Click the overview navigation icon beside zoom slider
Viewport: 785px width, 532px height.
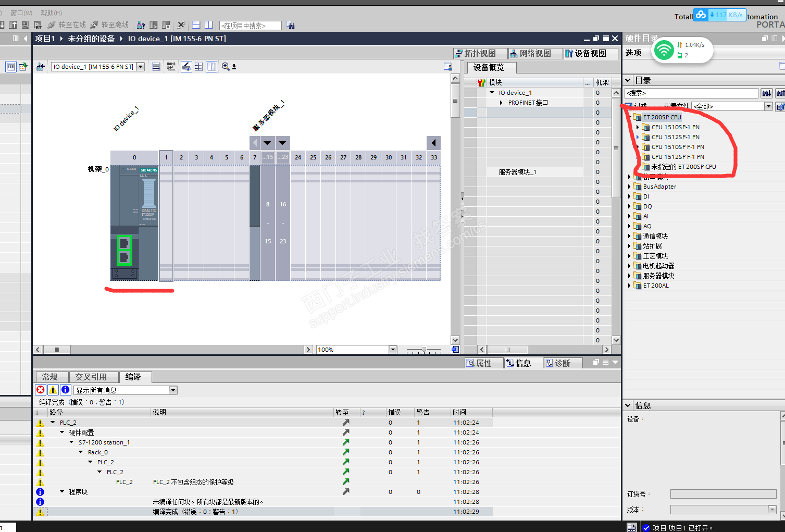pyautogui.click(x=455, y=350)
